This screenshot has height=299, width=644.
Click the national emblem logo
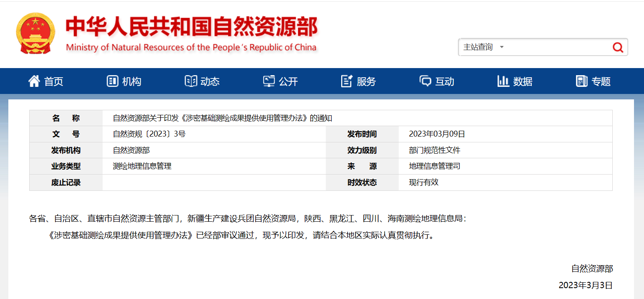tap(35, 33)
